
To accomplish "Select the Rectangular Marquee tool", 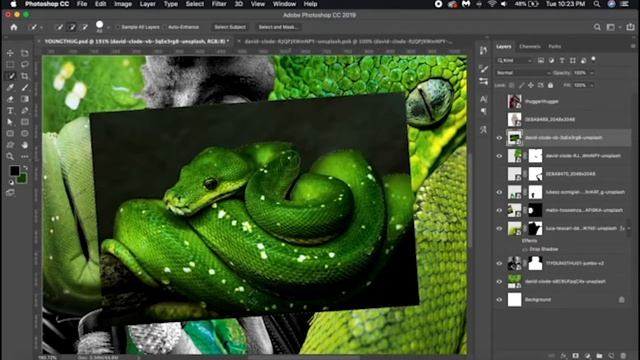I will click(x=10, y=64).
